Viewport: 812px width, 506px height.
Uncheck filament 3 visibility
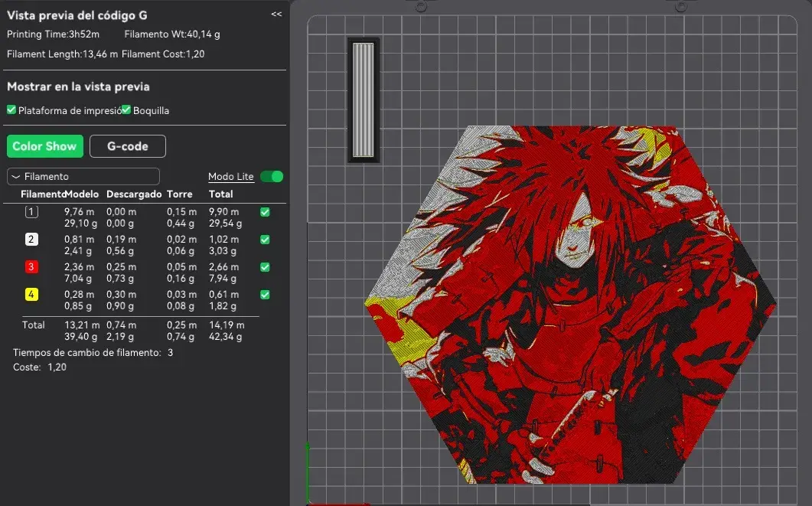266,266
